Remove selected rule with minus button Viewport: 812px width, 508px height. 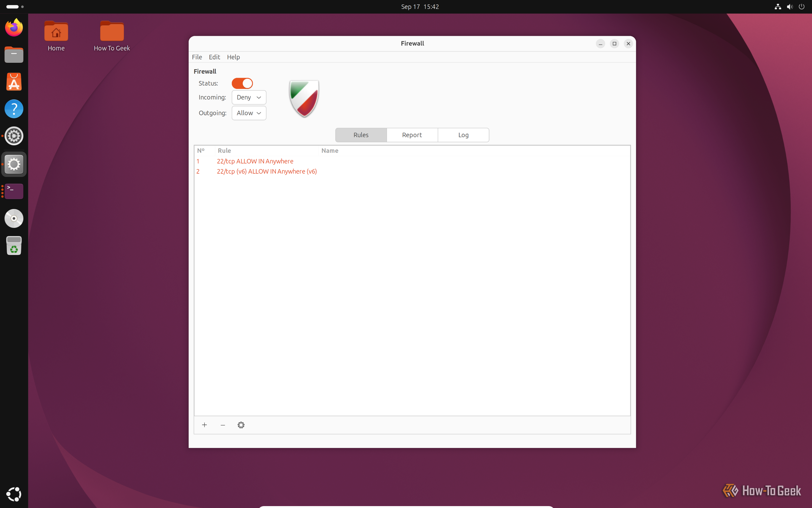click(223, 425)
